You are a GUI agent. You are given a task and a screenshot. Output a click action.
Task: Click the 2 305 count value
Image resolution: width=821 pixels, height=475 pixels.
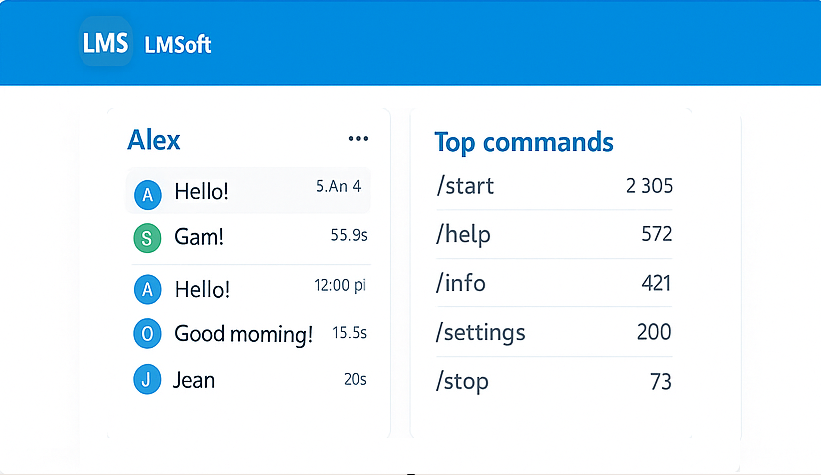click(x=649, y=186)
